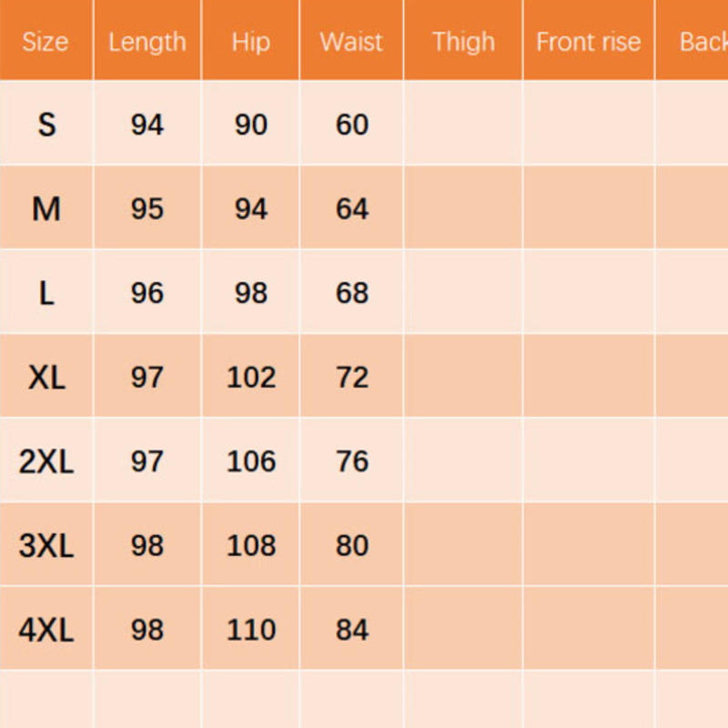
Task: Click the L size row label
Action: [46, 293]
